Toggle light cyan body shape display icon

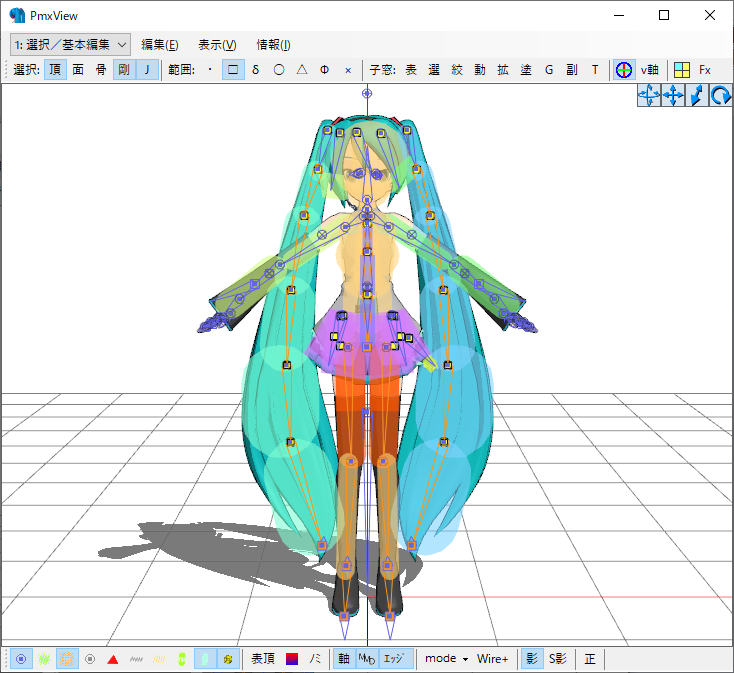[205, 659]
